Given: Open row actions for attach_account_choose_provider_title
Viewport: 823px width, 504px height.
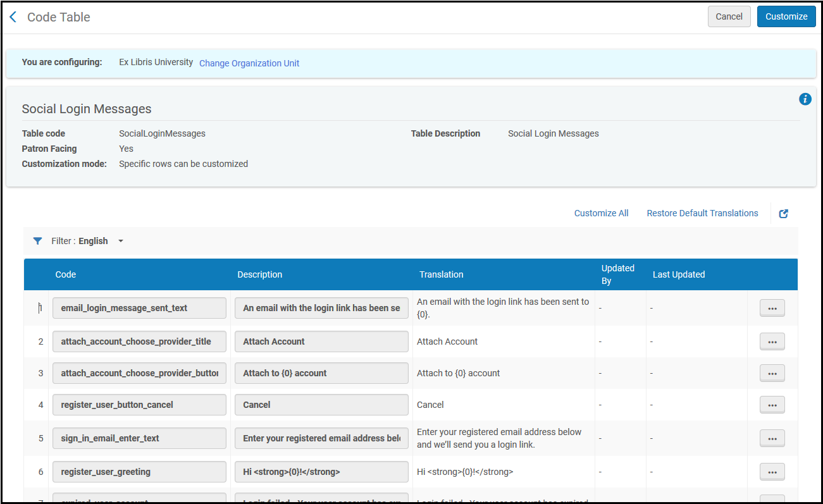Looking at the screenshot, I should (772, 341).
